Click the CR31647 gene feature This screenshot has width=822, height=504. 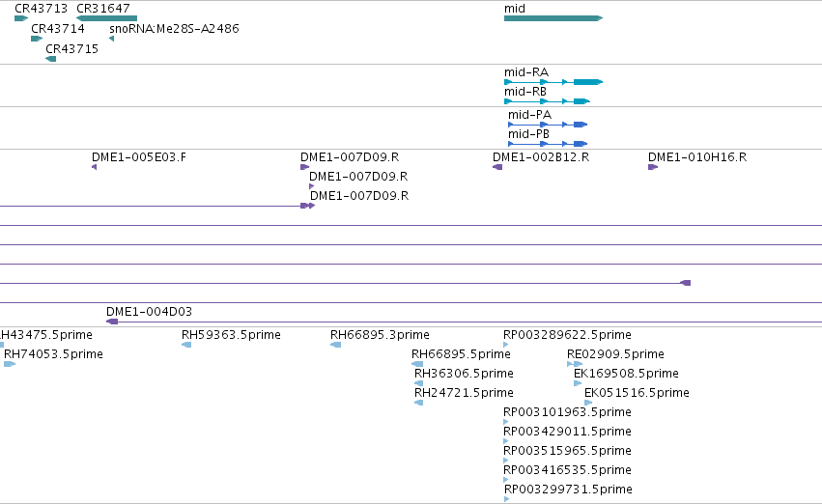click(106, 18)
